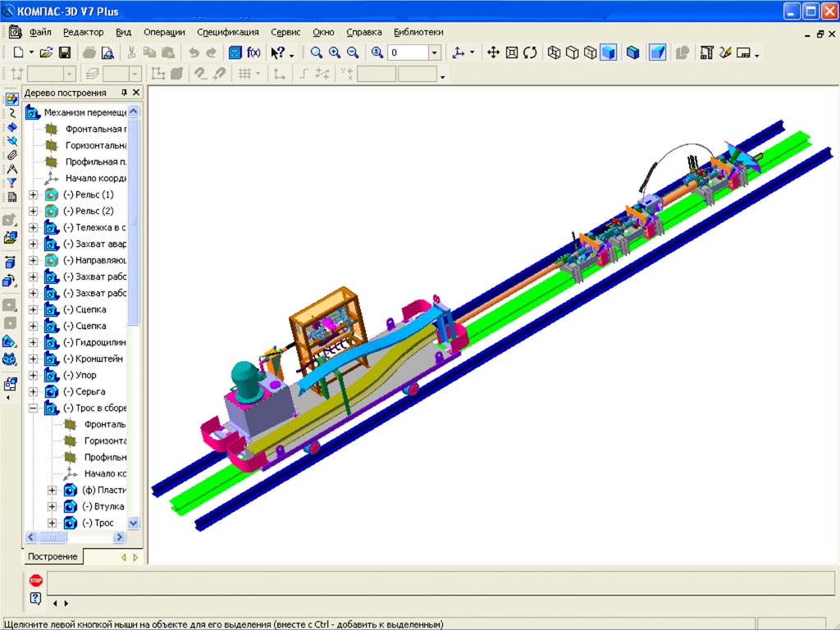Screen dimensions: 840x630
Task: Expand the Рельс (1) tree node
Action: [x=34, y=194]
